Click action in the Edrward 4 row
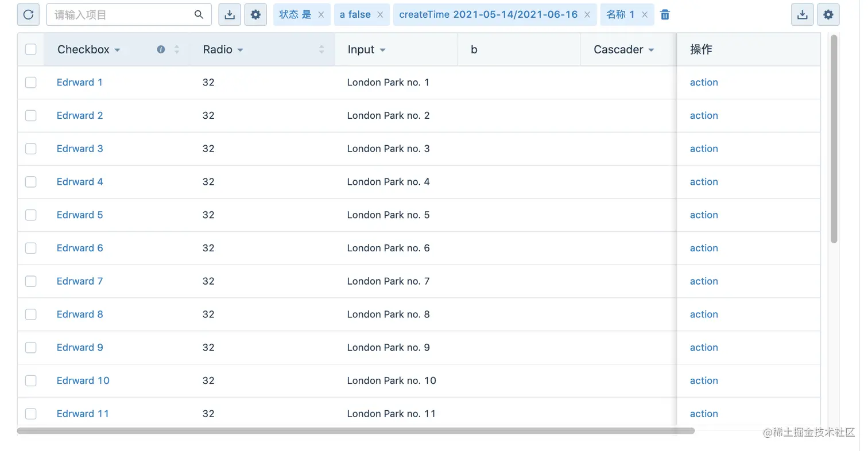Image resolution: width=868 pixels, height=451 pixels. pyautogui.click(x=704, y=182)
